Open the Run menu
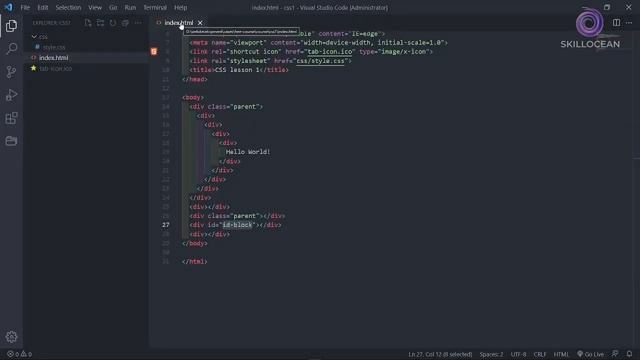The width and height of the screenshot is (640, 360). (130, 7)
